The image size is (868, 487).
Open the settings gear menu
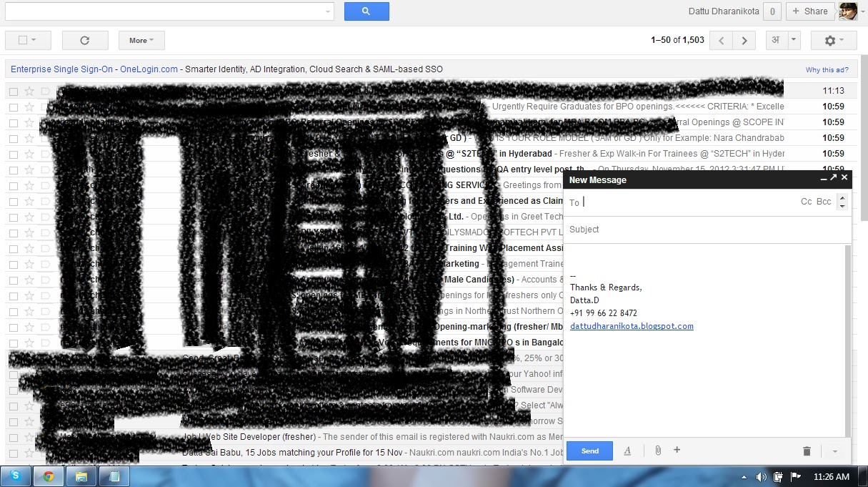(834, 41)
